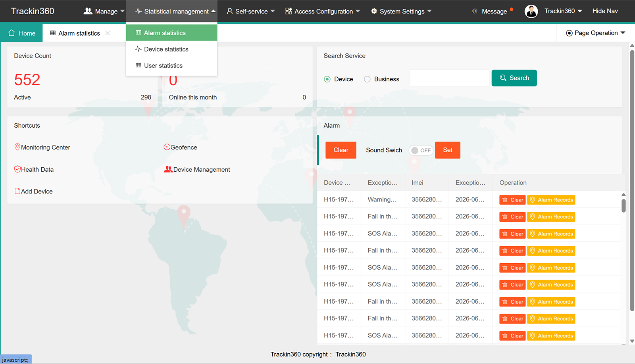Screen dimensions: 635x364
Task: Click the alarm table scrollbar thumb
Action: tap(623, 206)
